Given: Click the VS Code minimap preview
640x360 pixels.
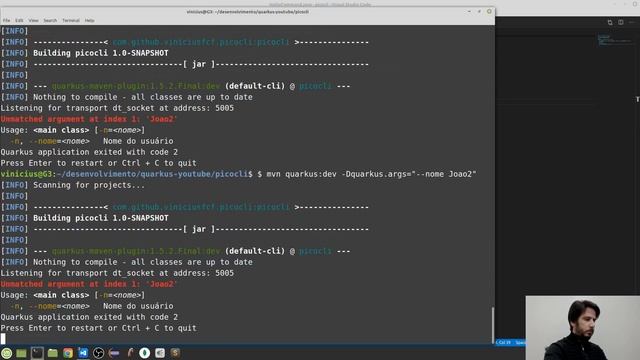Looking at the screenshot, I should (614, 40).
